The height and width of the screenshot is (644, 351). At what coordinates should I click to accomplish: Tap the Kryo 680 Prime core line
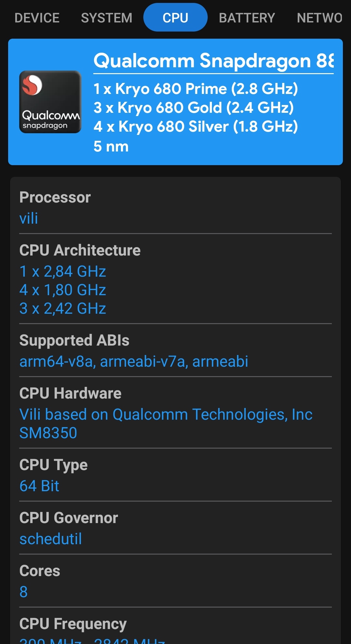point(196,89)
